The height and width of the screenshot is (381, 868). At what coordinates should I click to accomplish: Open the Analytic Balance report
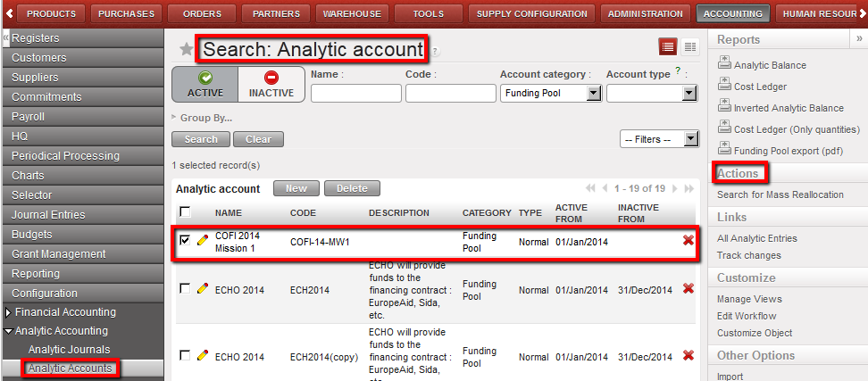point(769,65)
